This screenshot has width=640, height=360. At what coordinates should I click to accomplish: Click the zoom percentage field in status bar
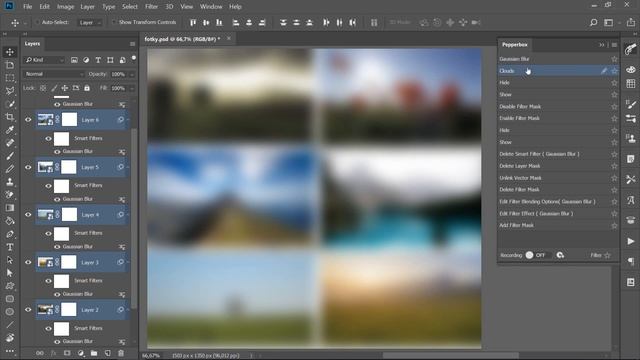coord(151,356)
